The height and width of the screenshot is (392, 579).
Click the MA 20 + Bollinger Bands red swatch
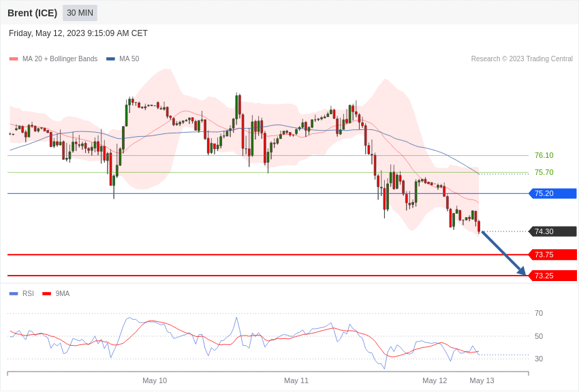pyautogui.click(x=14, y=59)
